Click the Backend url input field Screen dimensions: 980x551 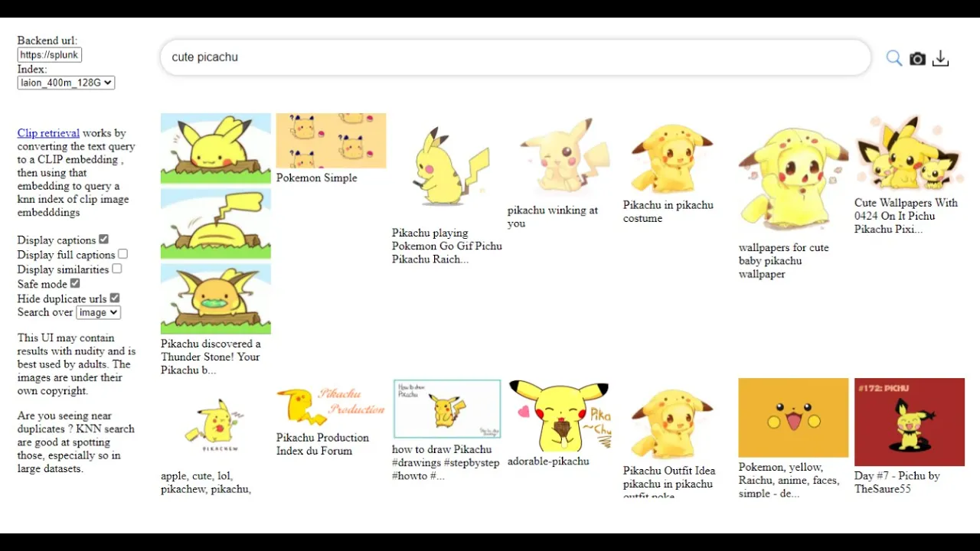50,55
